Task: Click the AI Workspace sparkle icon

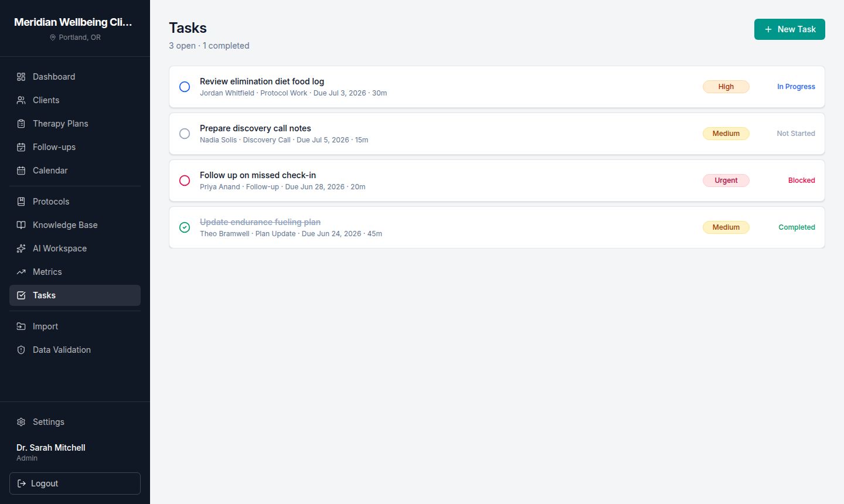Action: click(x=21, y=248)
